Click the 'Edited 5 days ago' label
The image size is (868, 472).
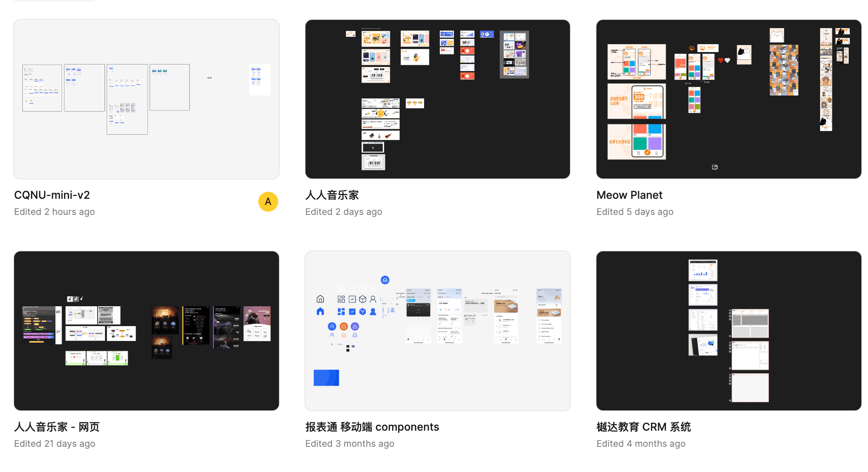click(x=635, y=212)
